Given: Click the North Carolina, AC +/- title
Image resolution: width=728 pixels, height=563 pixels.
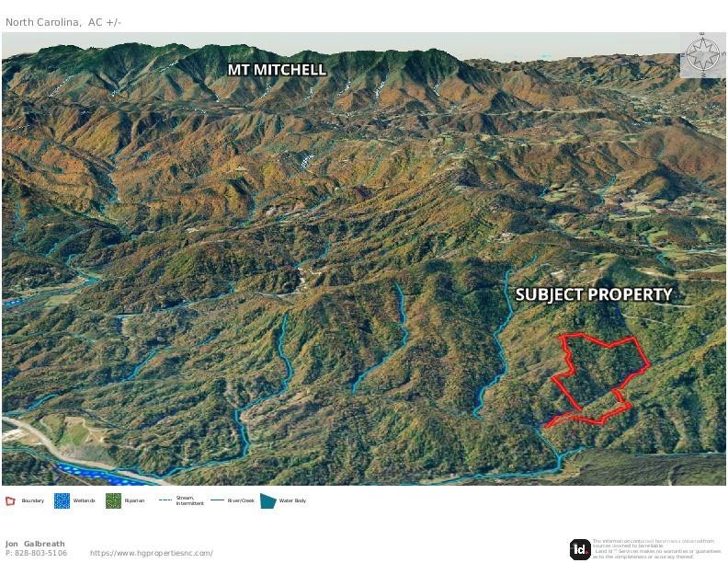Looking at the screenshot, I should click(63, 22).
